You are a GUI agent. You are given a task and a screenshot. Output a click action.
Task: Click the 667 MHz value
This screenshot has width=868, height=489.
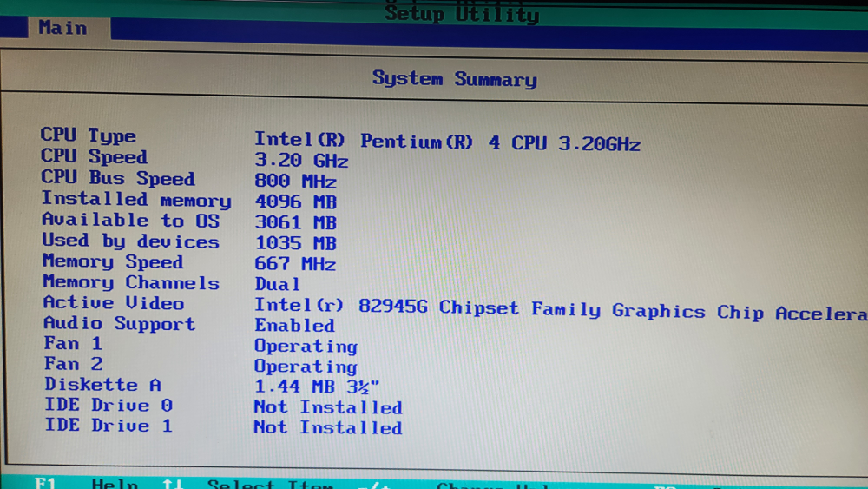pyautogui.click(x=295, y=263)
